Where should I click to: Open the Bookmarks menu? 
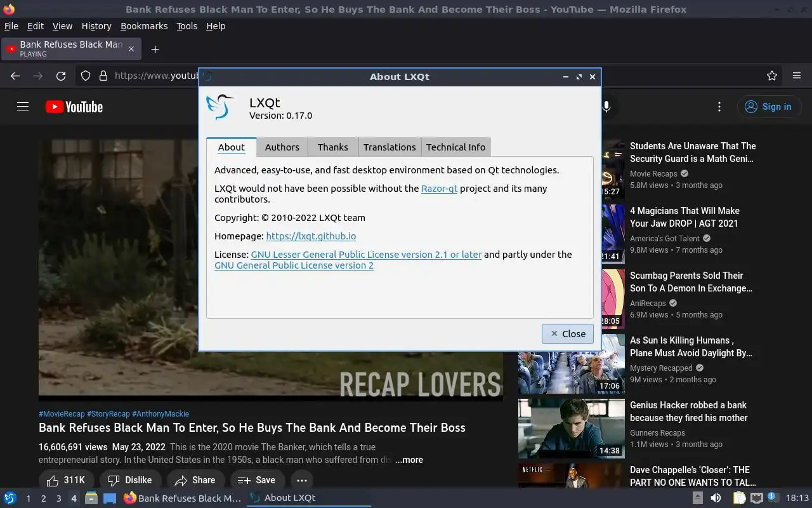click(144, 26)
